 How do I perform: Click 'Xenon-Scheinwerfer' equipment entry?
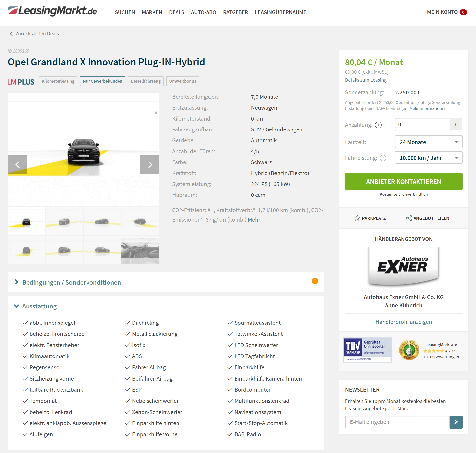(157, 412)
